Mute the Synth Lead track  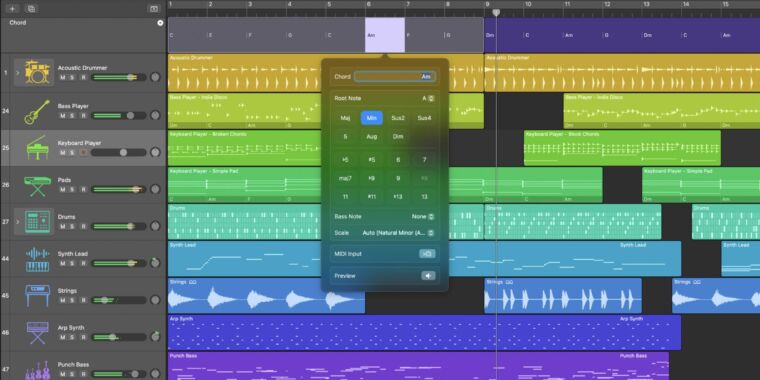pos(63,263)
